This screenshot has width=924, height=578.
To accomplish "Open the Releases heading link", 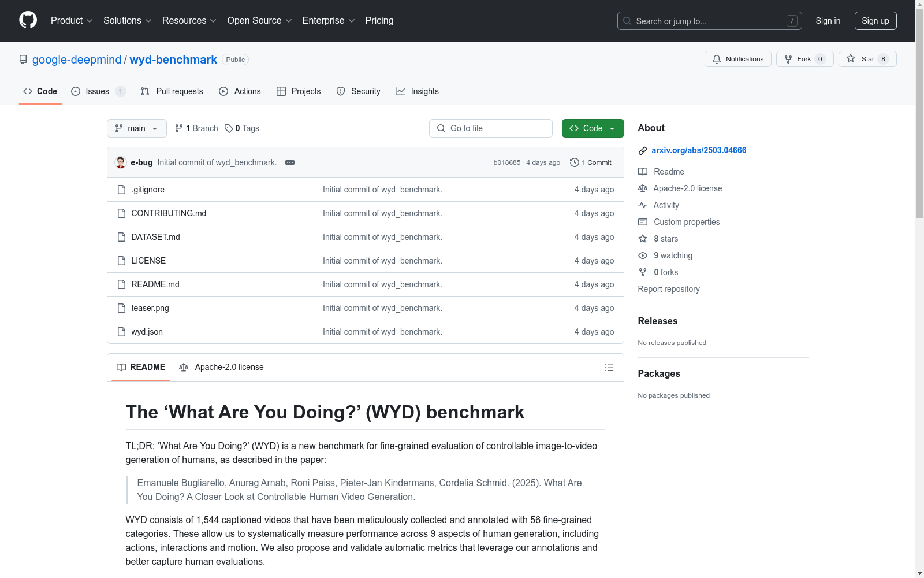I will [658, 321].
